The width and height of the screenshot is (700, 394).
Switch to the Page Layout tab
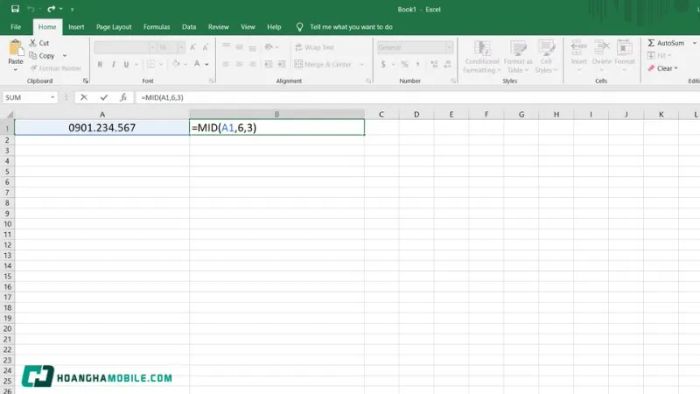coord(114,27)
